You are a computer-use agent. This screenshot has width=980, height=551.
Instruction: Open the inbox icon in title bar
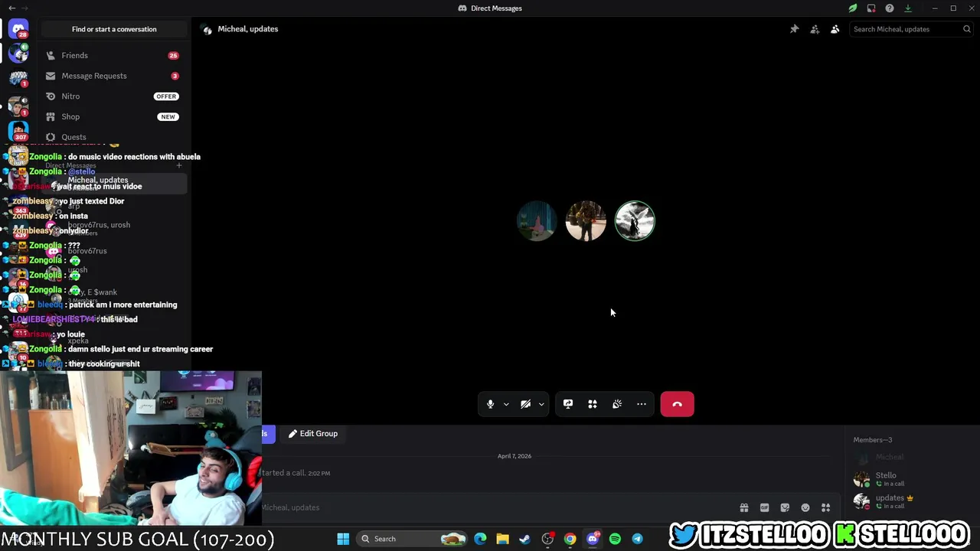coord(871,8)
